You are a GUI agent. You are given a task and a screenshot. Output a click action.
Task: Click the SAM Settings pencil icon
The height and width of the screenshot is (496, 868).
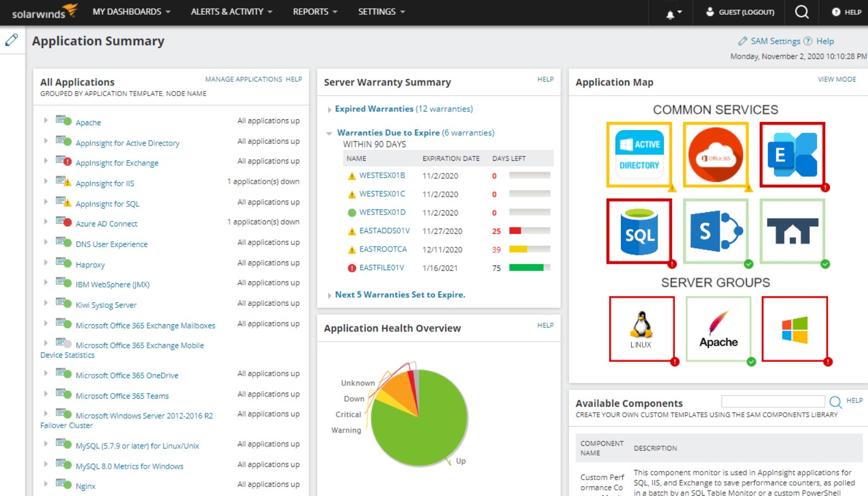click(742, 41)
